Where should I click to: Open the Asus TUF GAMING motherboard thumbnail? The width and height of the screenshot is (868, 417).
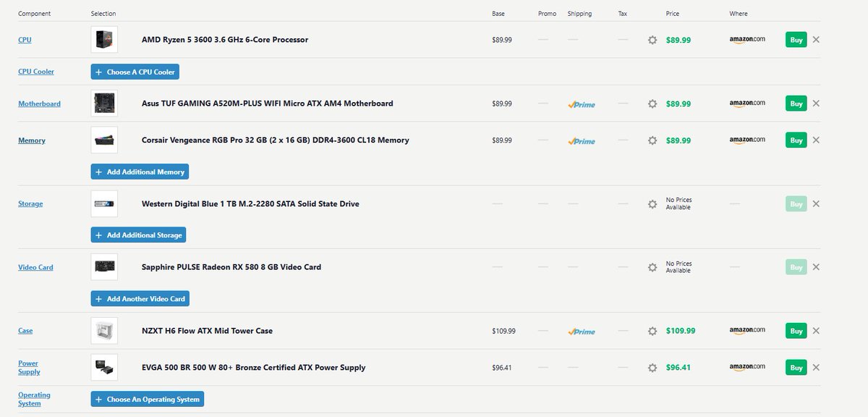pyautogui.click(x=104, y=104)
